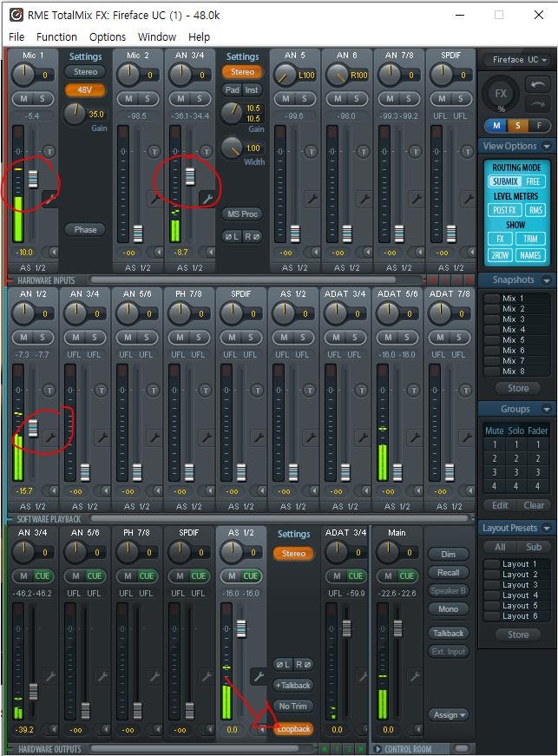
Task: Open wrench settings for the AN 5 input channel
Action: click(312, 199)
